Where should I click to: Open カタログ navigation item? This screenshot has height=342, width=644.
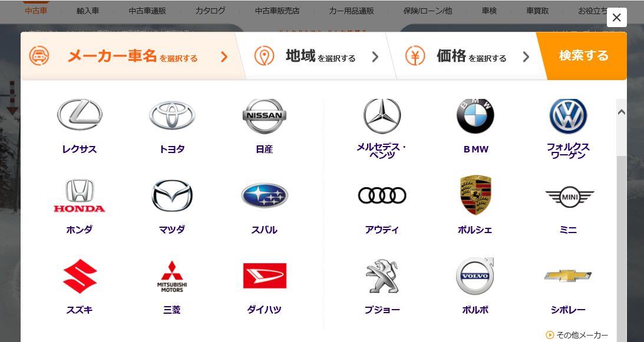click(x=210, y=11)
